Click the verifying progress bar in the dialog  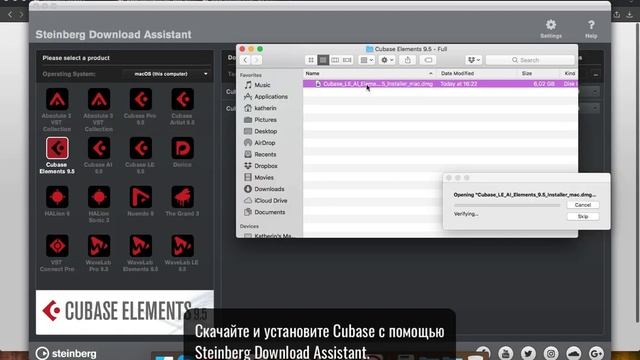[507, 205]
